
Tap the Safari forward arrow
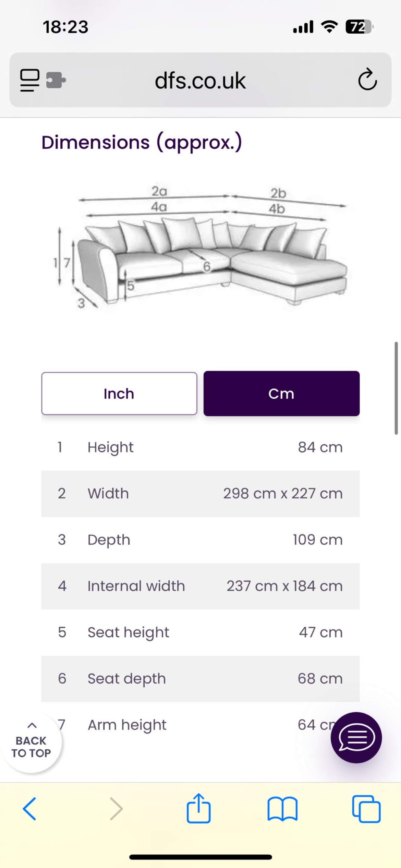tap(116, 808)
